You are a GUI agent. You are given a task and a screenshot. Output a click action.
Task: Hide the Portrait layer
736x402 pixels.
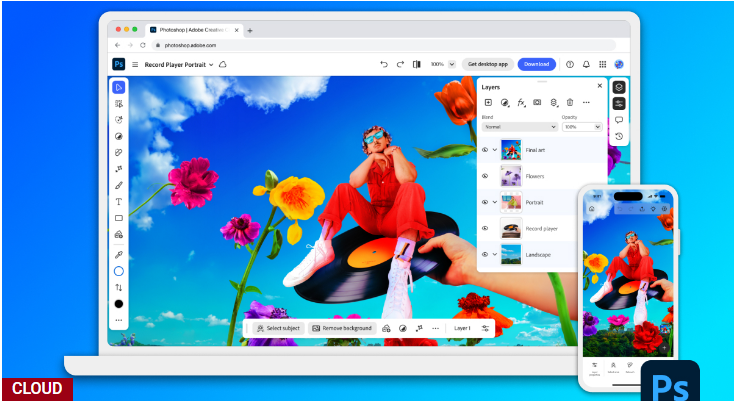(485, 202)
